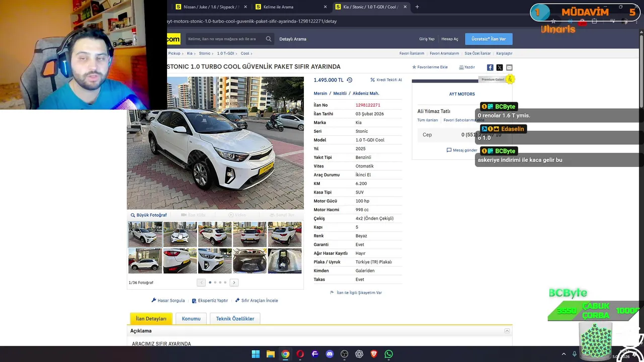
Task: Click the main Kia Stonic photo
Action: pos(215,143)
